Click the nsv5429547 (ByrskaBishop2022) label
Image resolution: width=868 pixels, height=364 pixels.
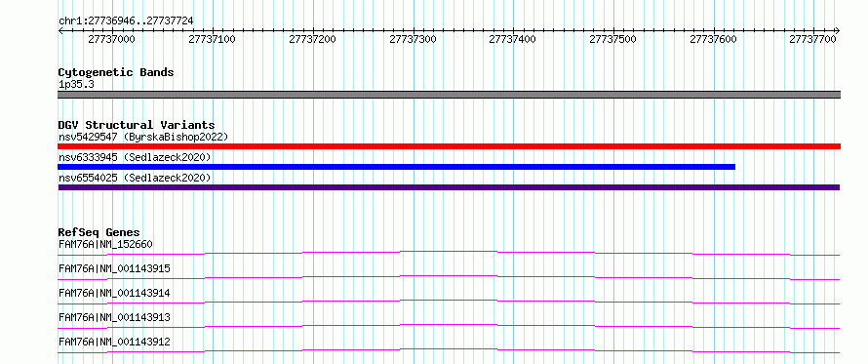142,137
